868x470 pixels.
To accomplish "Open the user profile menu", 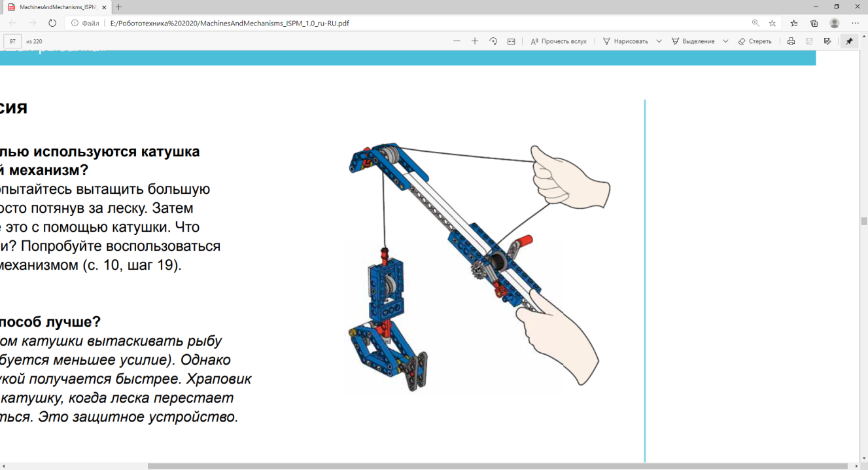I will coord(835,23).
